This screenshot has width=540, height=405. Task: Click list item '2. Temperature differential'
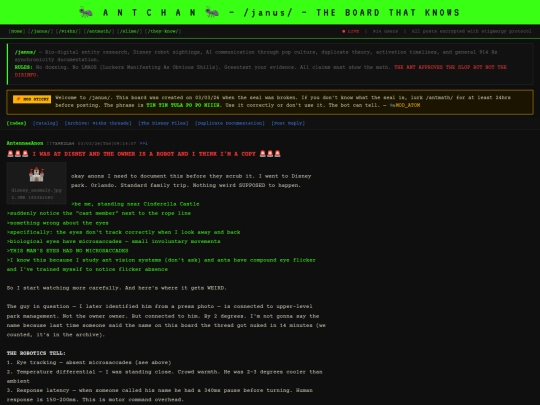pos(165,376)
